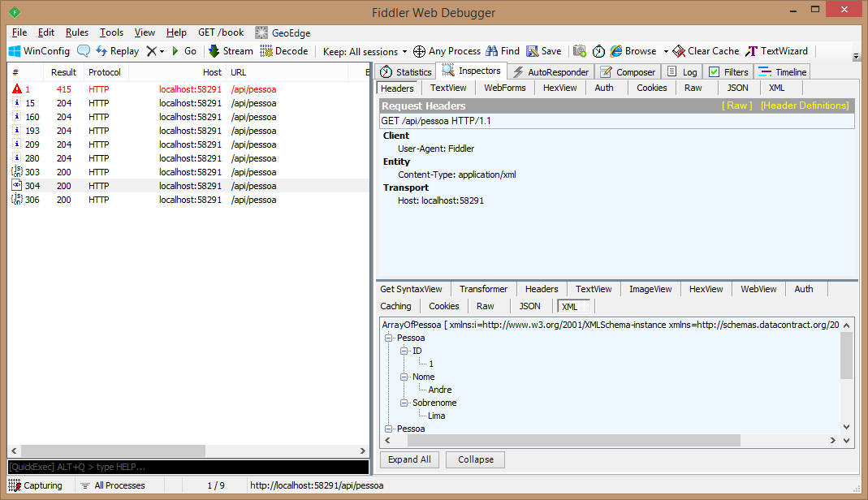This screenshot has width=868, height=500.
Task: Select the response Caching tab
Action: pyautogui.click(x=395, y=307)
